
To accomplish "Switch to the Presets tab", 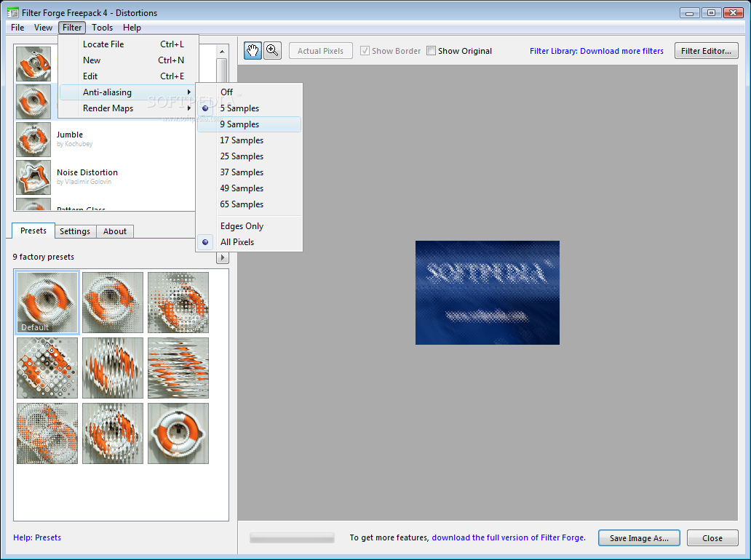I will tap(33, 231).
